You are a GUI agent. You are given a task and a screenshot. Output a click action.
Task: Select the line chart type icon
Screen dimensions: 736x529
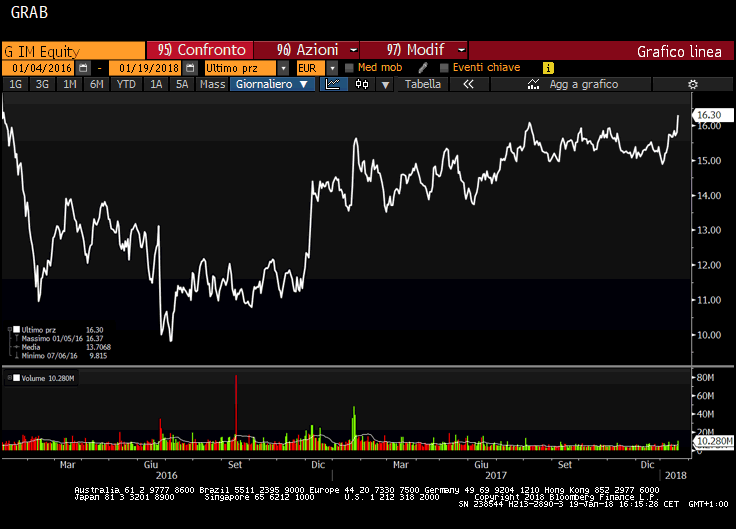333,84
